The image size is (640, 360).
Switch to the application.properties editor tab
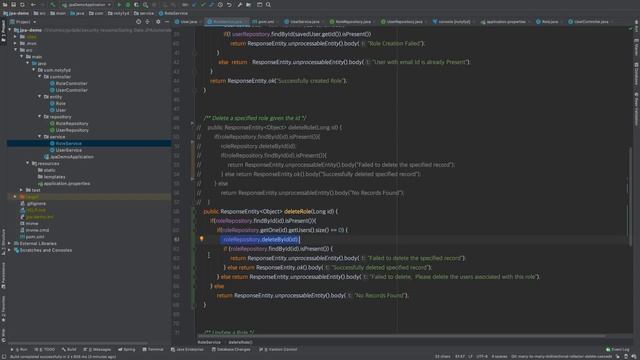(x=505, y=22)
